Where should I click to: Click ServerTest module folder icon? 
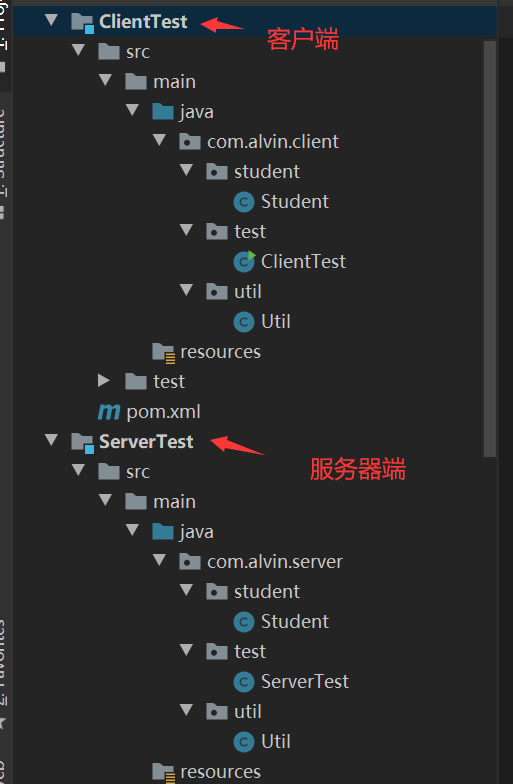(x=82, y=442)
